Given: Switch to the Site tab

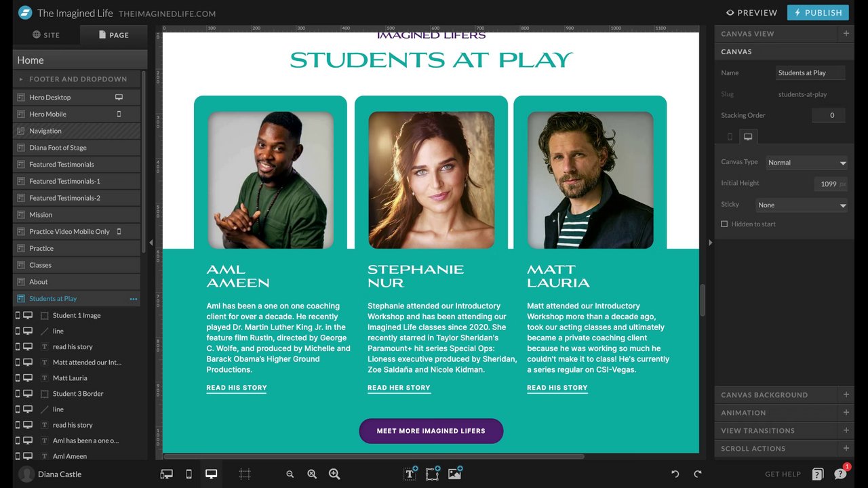Looking at the screenshot, I should point(46,35).
